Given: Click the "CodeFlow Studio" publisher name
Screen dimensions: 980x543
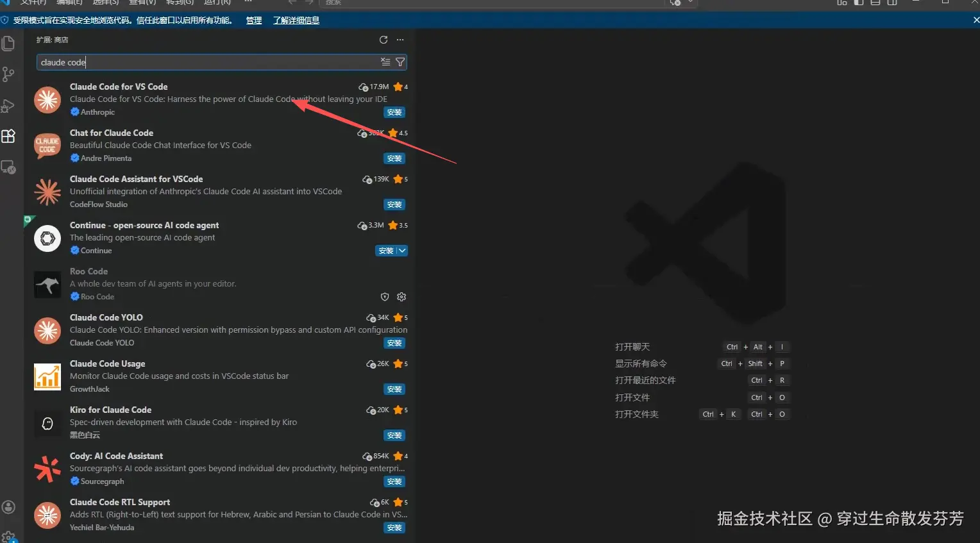Looking at the screenshot, I should click(99, 205).
